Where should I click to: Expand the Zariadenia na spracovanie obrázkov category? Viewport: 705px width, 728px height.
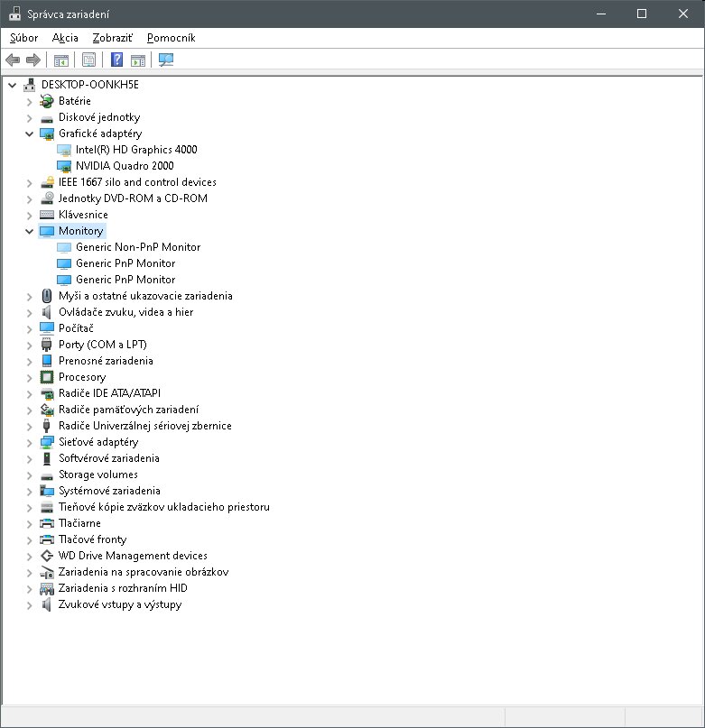pyautogui.click(x=29, y=573)
